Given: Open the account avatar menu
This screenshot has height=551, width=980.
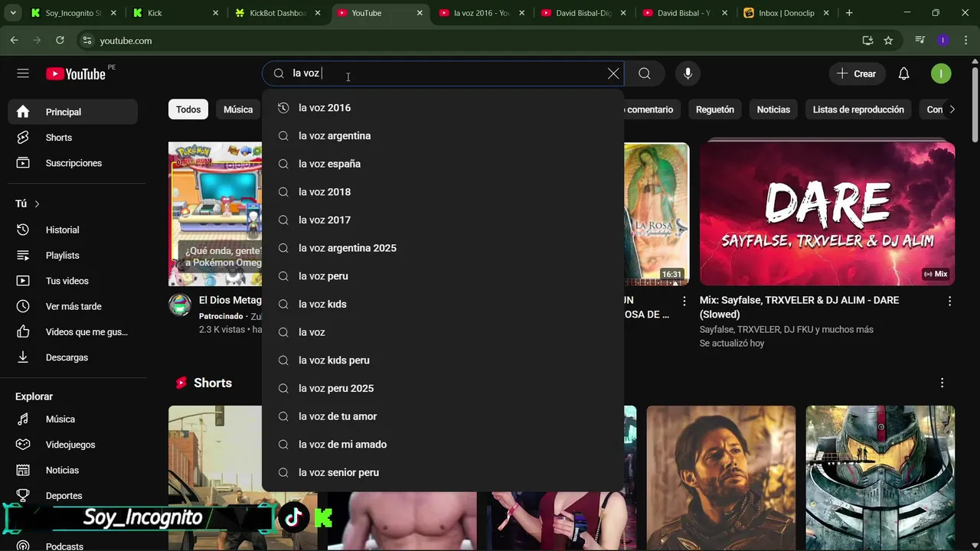Looking at the screenshot, I should click(x=941, y=73).
